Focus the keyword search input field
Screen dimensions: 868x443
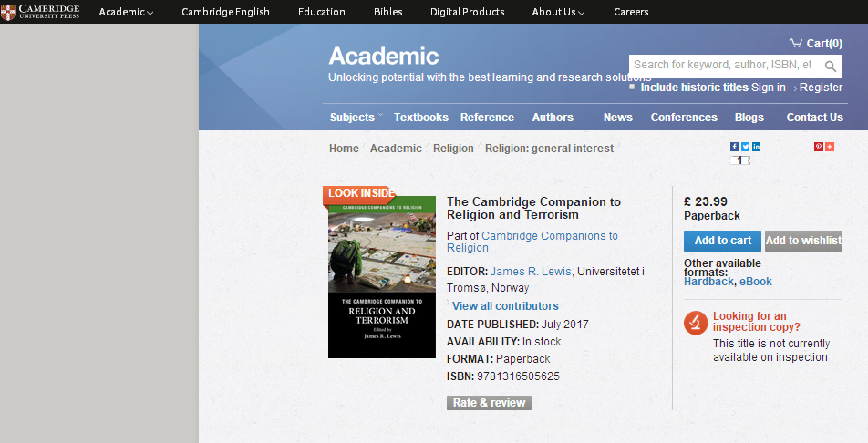pos(726,66)
